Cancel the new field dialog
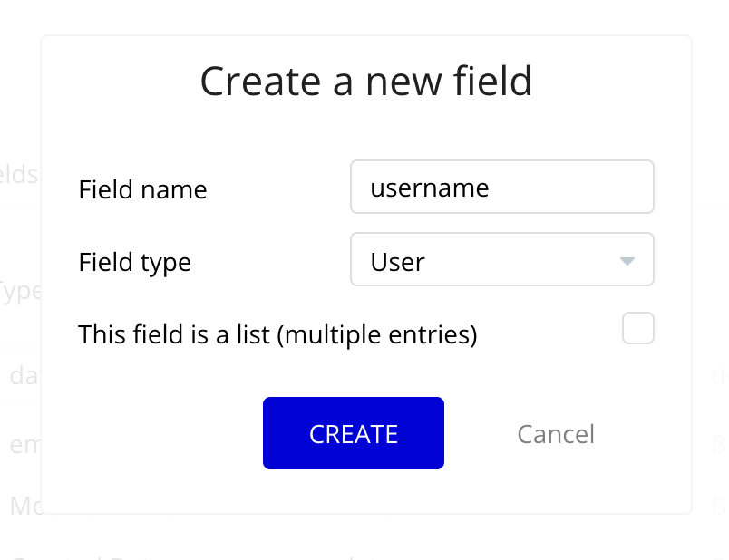 pos(556,434)
